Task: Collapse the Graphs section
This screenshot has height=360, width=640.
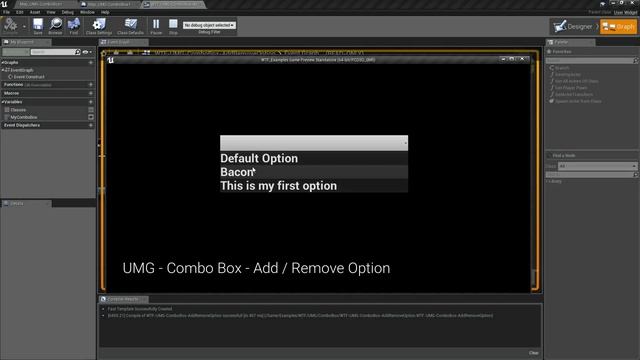Action: [x=2, y=63]
